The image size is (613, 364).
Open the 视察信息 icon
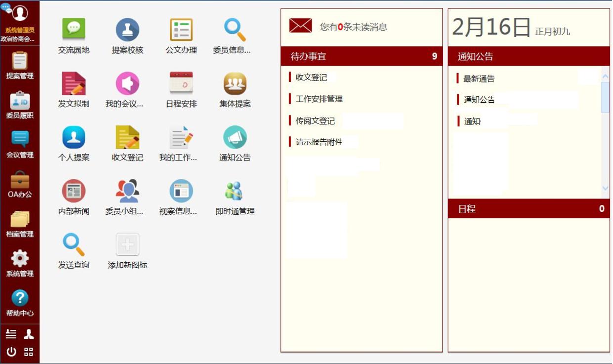click(x=181, y=191)
